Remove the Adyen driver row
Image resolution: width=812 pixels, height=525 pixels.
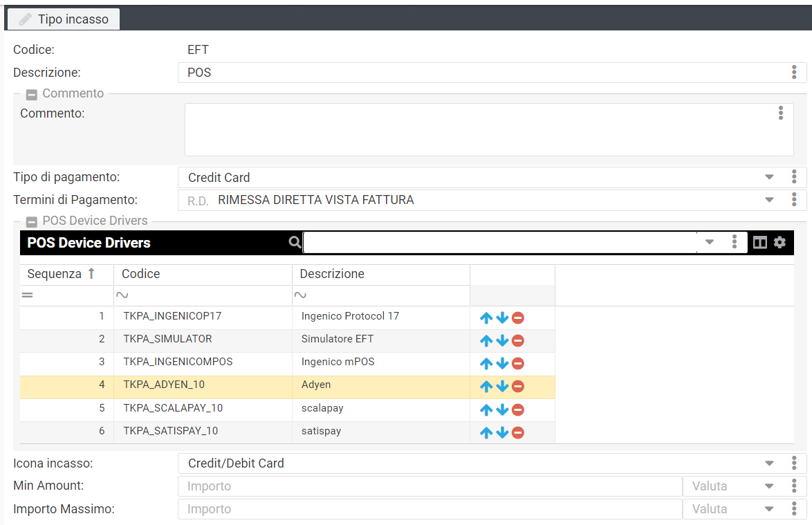pyautogui.click(x=517, y=387)
